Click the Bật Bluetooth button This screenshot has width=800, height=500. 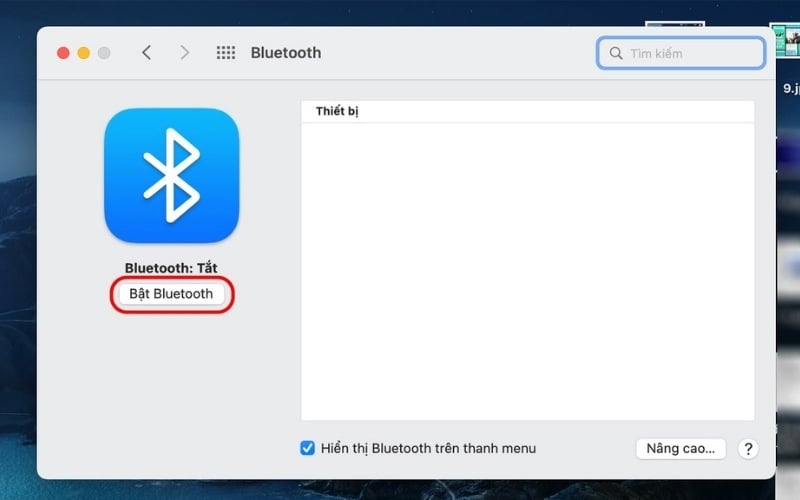click(x=171, y=294)
